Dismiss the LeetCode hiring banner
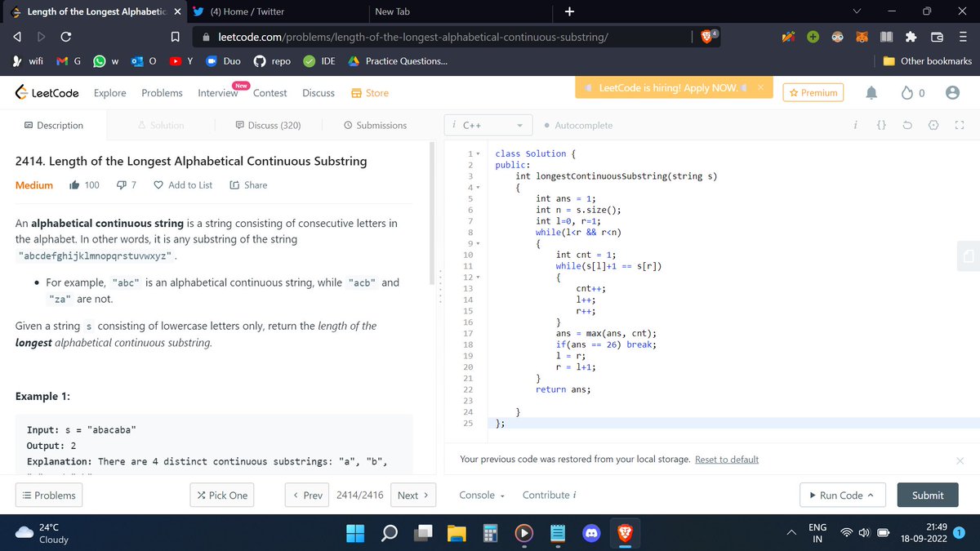The width and height of the screenshot is (980, 551). pyautogui.click(x=759, y=87)
